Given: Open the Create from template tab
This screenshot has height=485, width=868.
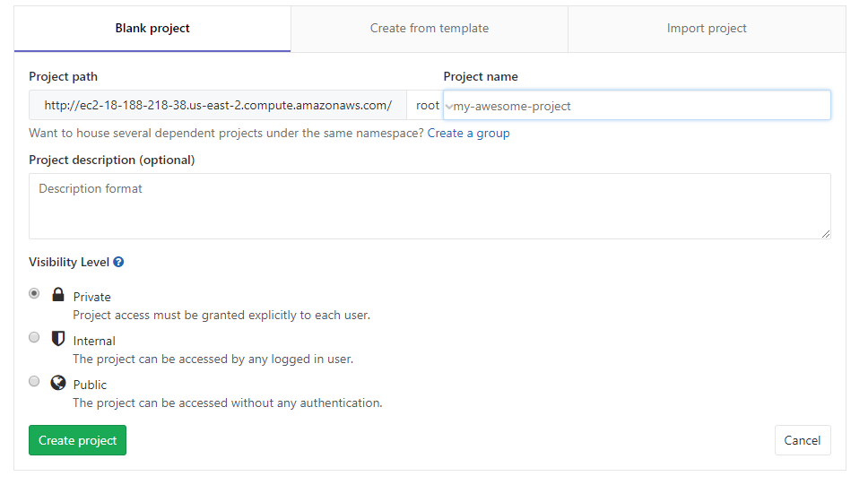Looking at the screenshot, I should (x=430, y=29).
